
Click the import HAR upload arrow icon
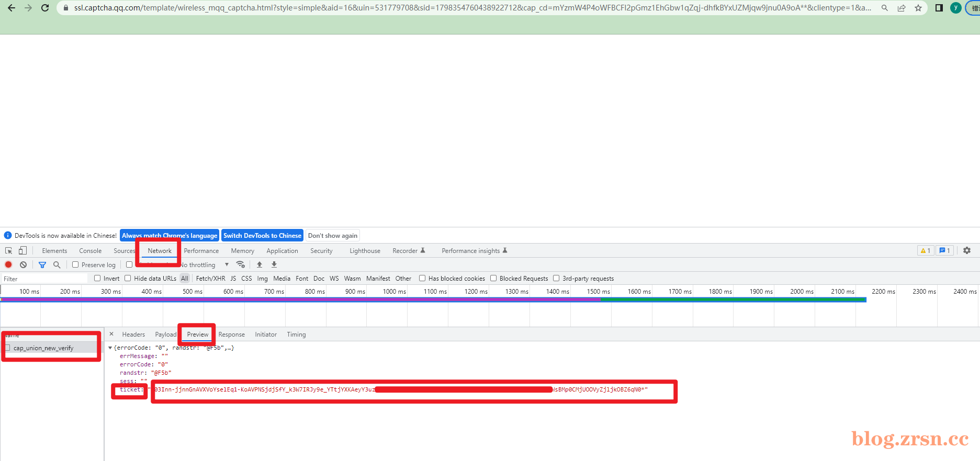260,264
